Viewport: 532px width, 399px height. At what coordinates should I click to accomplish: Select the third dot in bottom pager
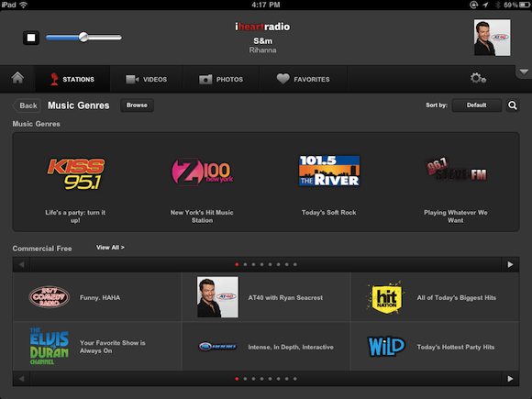[253, 379]
